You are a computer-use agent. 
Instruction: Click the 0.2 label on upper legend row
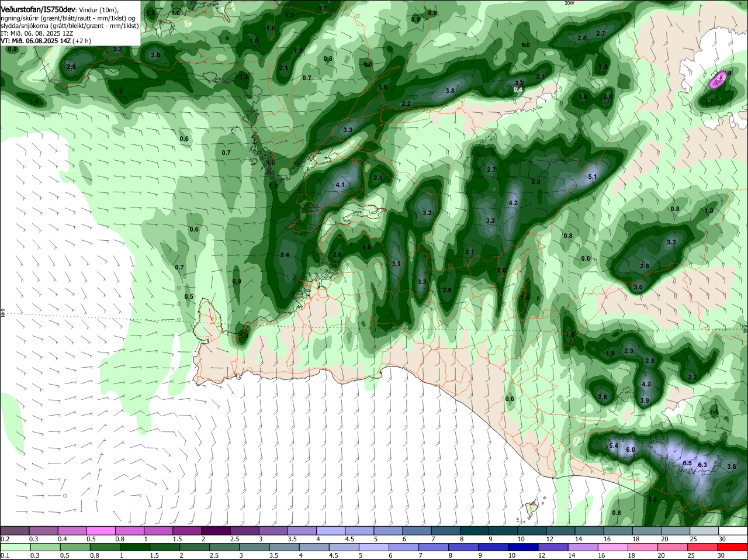point(5,539)
